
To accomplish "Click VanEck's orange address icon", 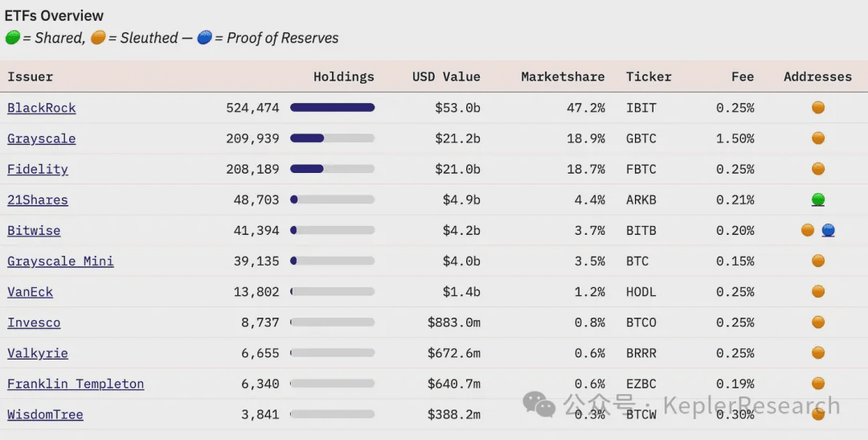I will (x=818, y=291).
